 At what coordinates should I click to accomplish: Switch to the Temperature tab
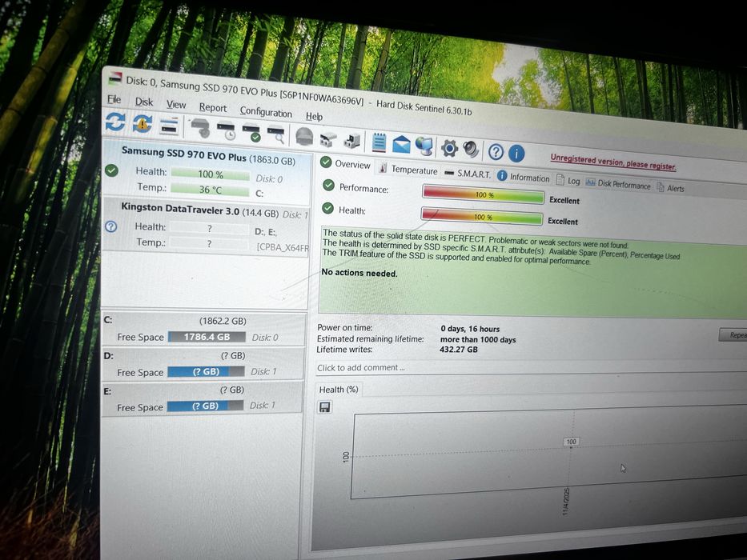click(408, 170)
